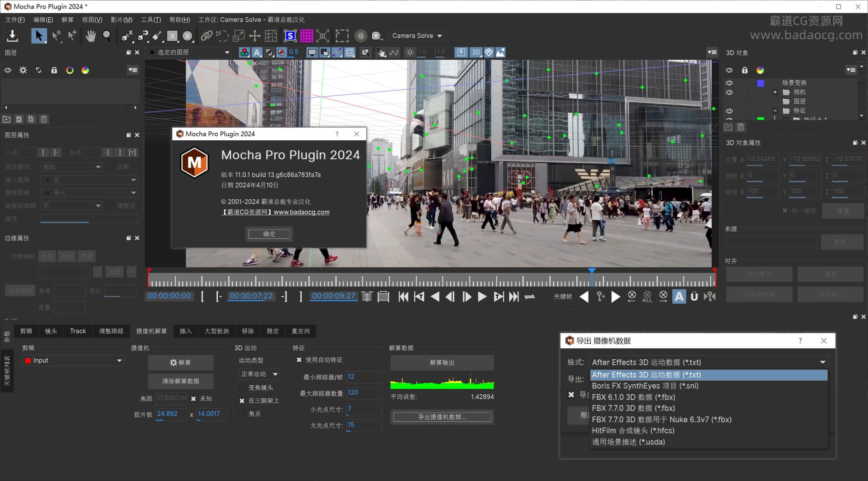Open the www.badaocg.com link
This screenshot has width=868, height=481.
[301, 212]
